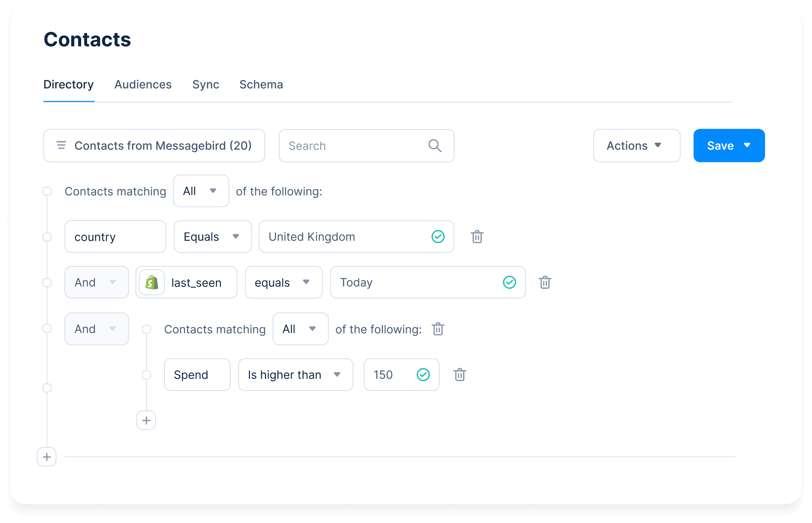Delete the Spend condition via trash icon

click(460, 375)
